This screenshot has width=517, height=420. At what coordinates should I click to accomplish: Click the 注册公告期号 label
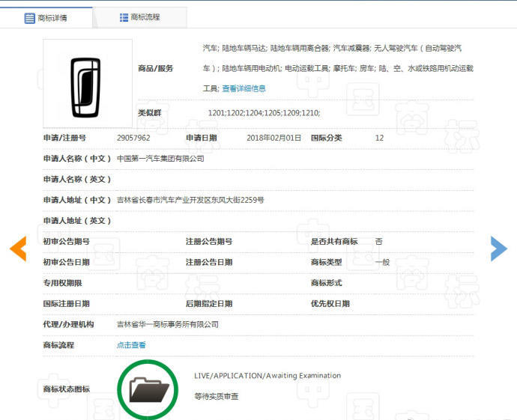pyautogui.click(x=209, y=242)
